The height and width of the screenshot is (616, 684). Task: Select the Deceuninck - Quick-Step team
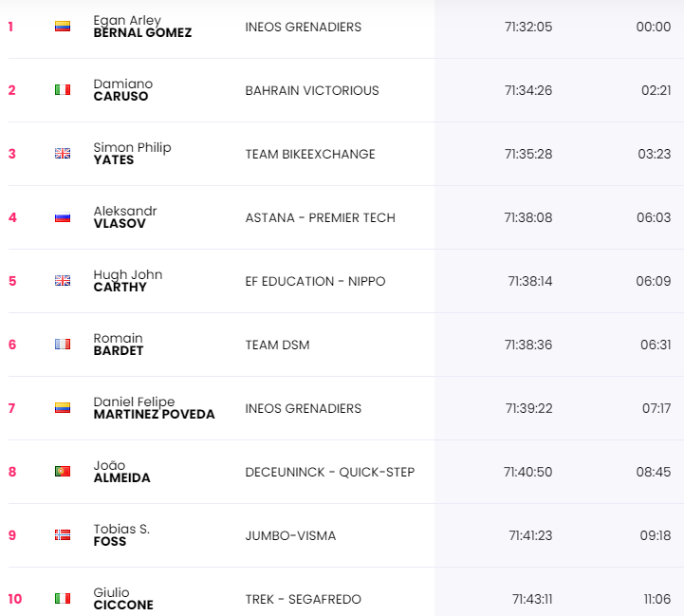click(329, 472)
